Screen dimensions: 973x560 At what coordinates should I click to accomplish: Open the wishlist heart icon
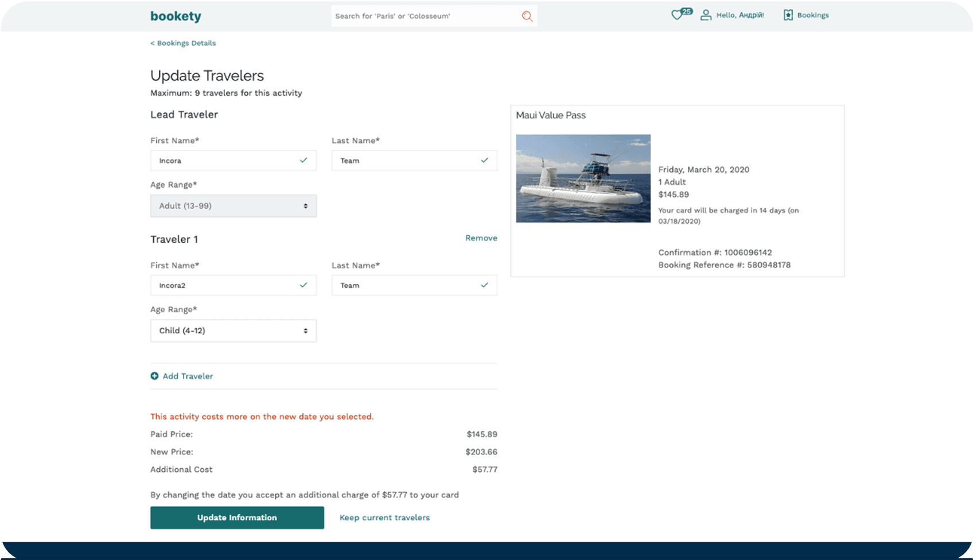pos(678,15)
